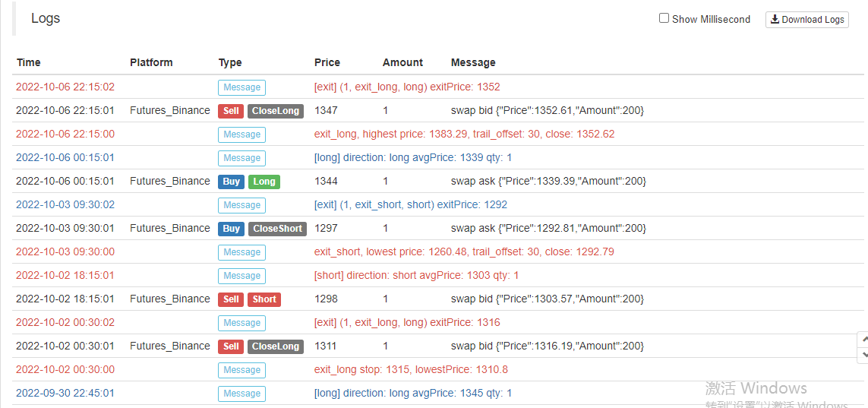Click Sell badge beside the Short badge

tap(231, 299)
